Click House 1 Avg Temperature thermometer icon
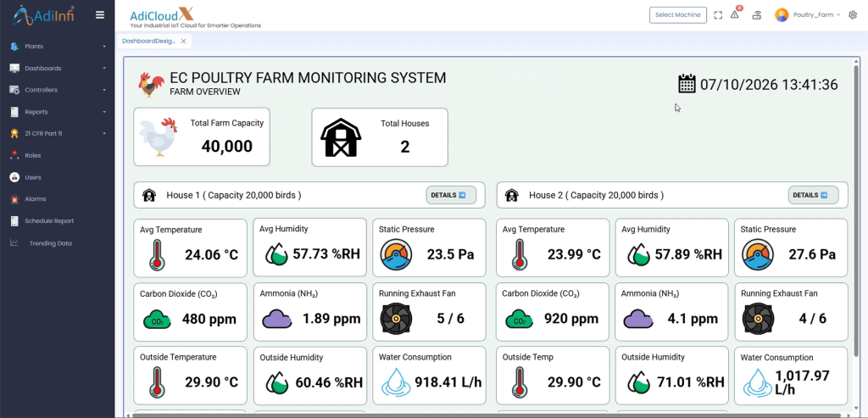The width and height of the screenshot is (868, 418). (157, 255)
